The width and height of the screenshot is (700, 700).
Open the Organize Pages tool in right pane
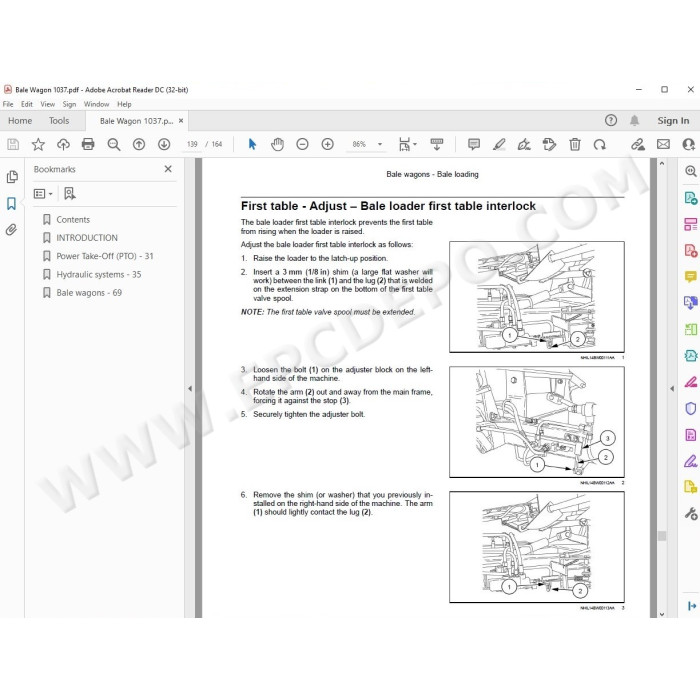(x=691, y=329)
